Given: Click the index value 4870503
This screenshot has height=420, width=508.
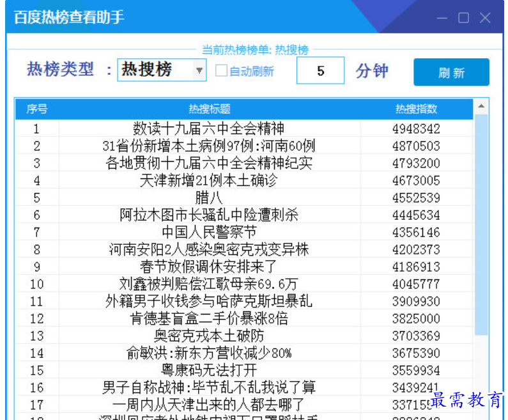Looking at the screenshot, I should 417,146.
